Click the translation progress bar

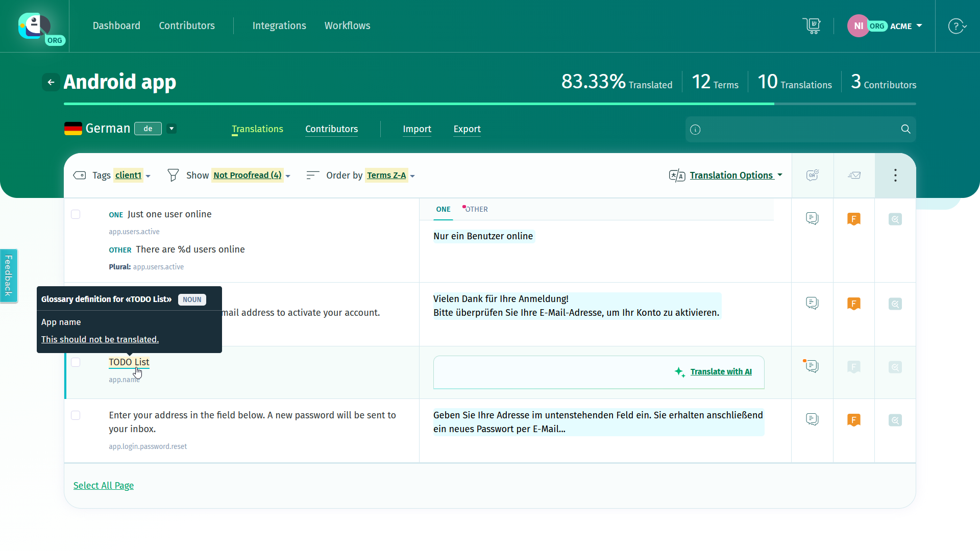pos(490,104)
